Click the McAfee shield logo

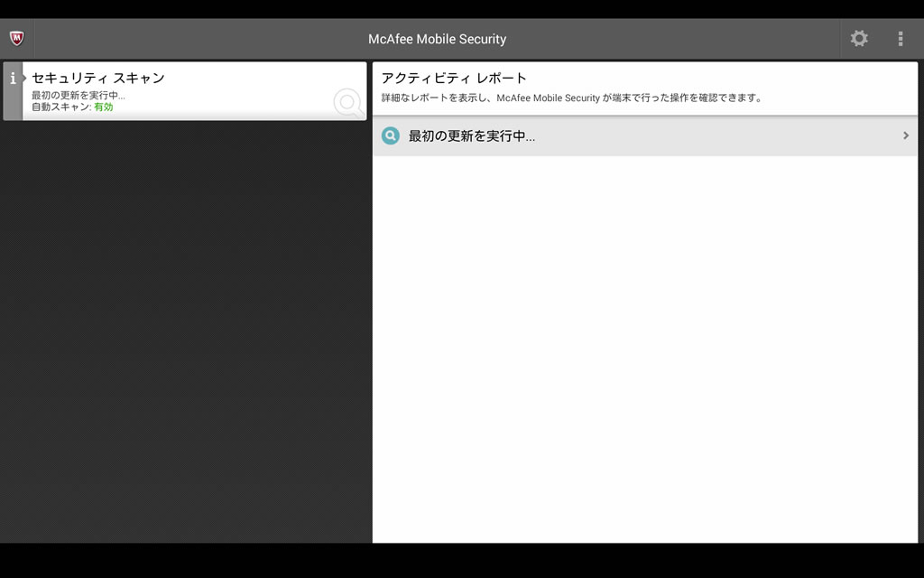point(16,39)
